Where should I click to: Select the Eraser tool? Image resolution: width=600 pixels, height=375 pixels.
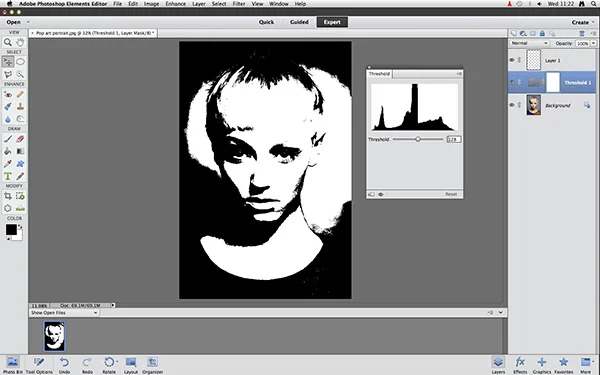(20, 139)
